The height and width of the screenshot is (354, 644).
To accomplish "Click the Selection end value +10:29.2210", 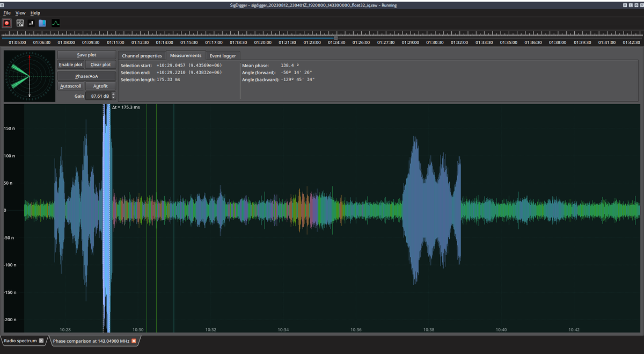I will (x=189, y=73).
